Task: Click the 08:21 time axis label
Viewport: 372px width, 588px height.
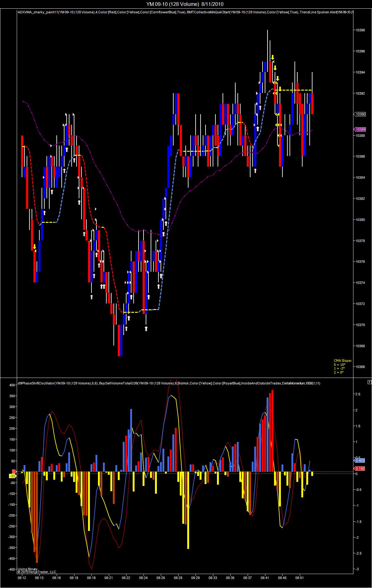Action: pyautogui.click(x=108, y=578)
